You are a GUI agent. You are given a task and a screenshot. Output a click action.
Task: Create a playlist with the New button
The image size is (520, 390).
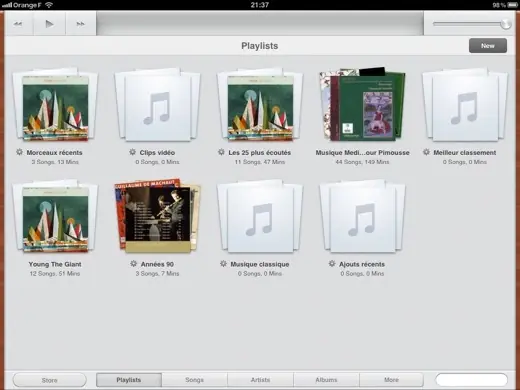[x=488, y=46]
